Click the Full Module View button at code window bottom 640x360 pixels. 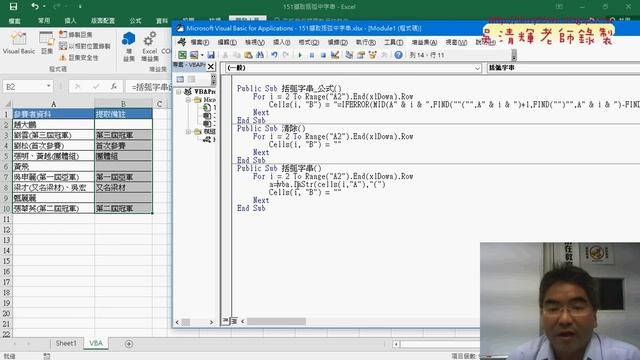pyautogui.click(x=234, y=321)
